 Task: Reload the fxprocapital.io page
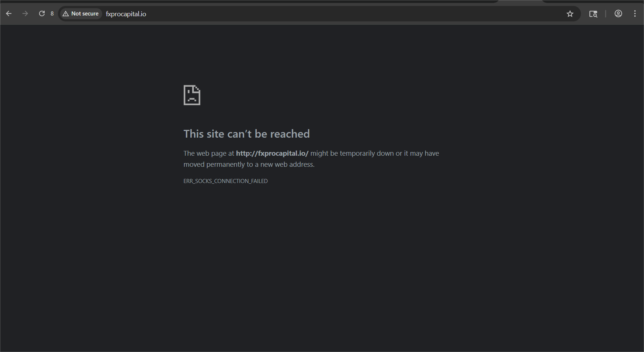(42, 14)
